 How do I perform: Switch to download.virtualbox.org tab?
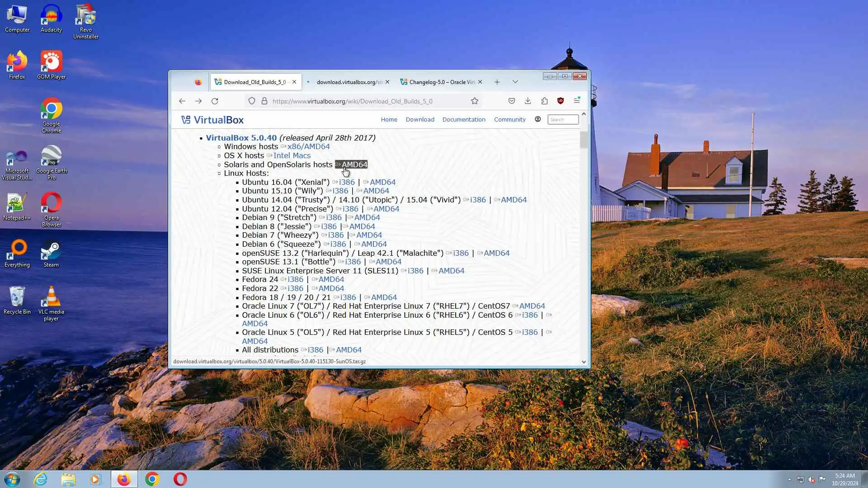coord(349,82)
